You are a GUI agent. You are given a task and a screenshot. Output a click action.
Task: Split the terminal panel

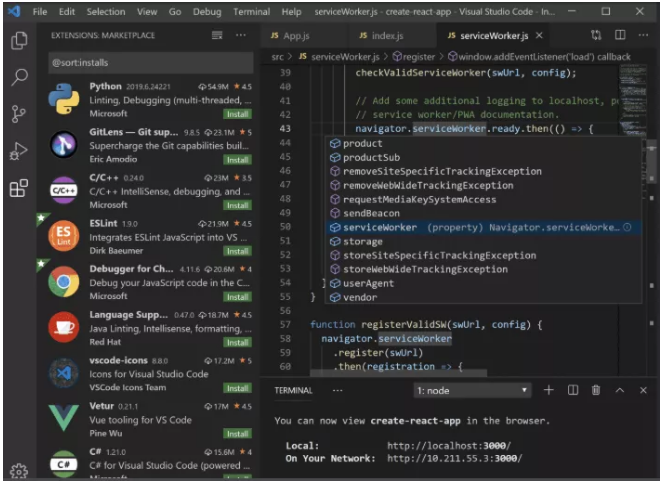point(573,390)
